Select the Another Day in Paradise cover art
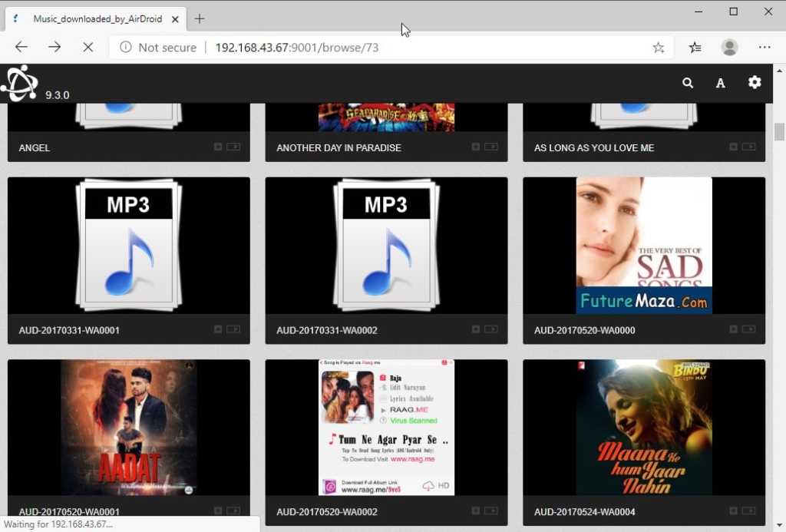The height and width of the screenshot is (532, 786). [387, 117]
